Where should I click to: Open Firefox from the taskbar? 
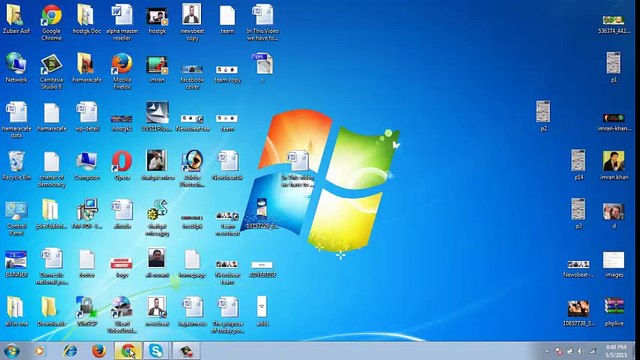[99, 351]
